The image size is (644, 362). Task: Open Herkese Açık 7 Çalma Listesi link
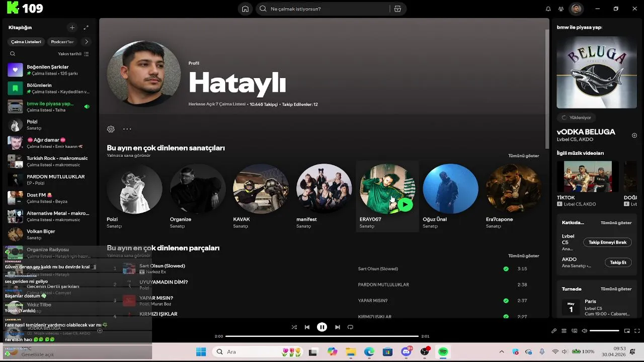(x=217, y=105)
